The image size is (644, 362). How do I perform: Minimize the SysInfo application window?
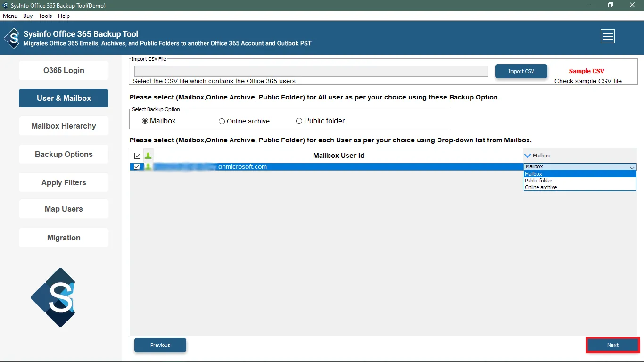tap(589, 5)
